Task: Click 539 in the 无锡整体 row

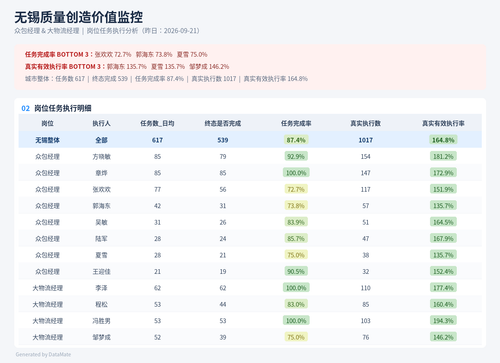Action: point(223,140)
